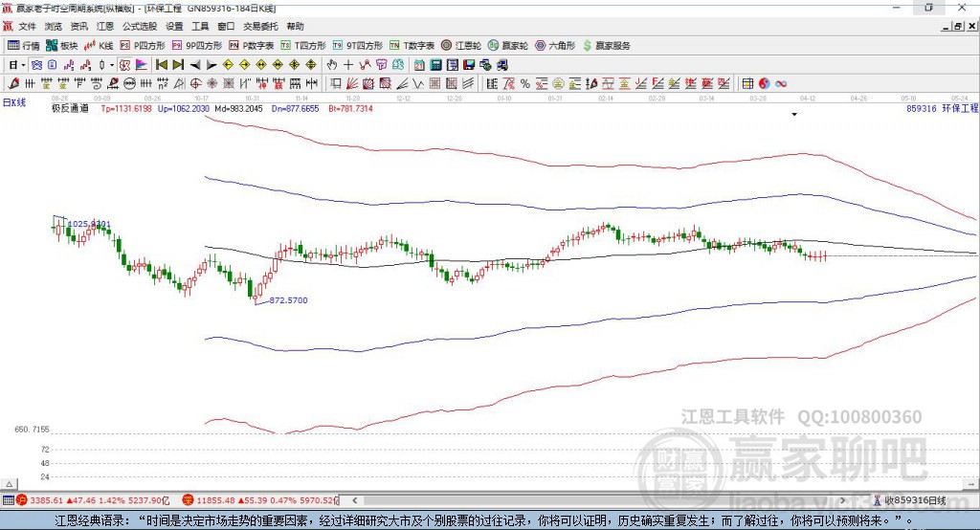Click the black left arrow icon

[195, 65]
